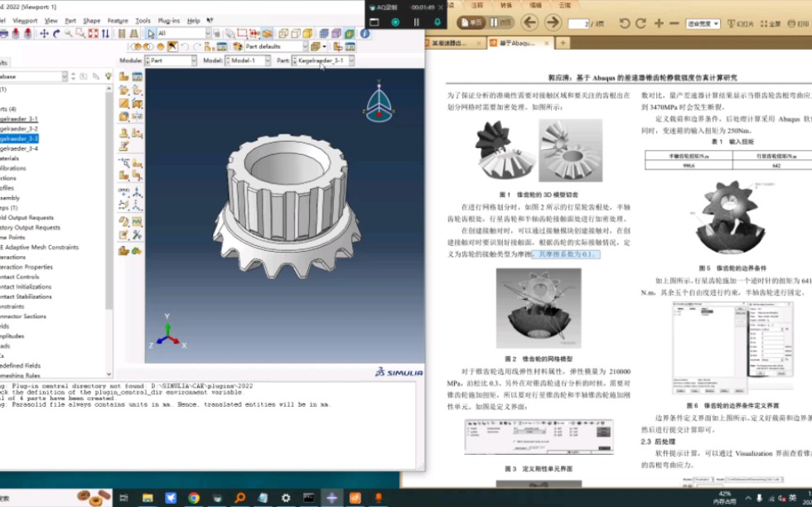Select the Rotate View tool in the toolbar
The image size is (812, 507).
(56, 33)
